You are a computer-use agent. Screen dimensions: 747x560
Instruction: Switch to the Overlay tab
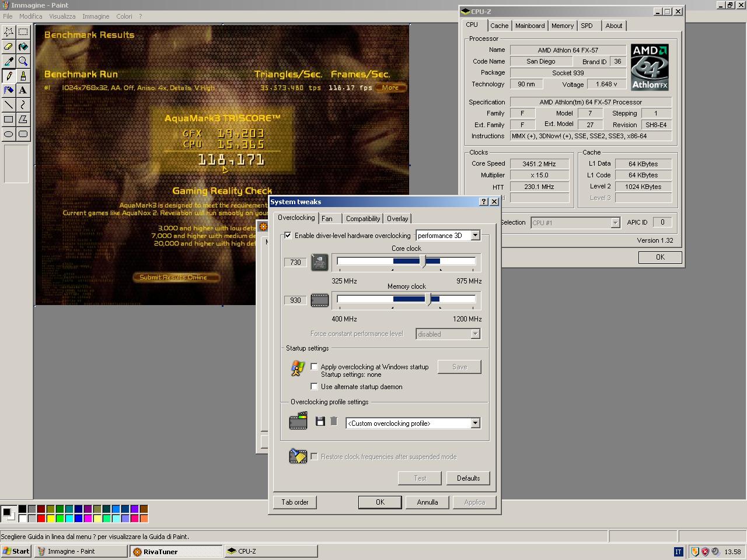(x=397, y=219)
